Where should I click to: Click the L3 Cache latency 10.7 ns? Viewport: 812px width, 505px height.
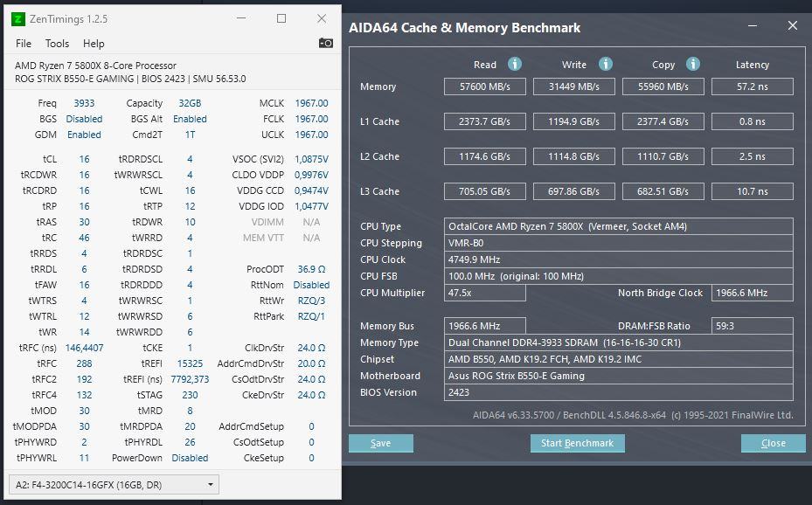pyautogui.click(x=753, y=191)
